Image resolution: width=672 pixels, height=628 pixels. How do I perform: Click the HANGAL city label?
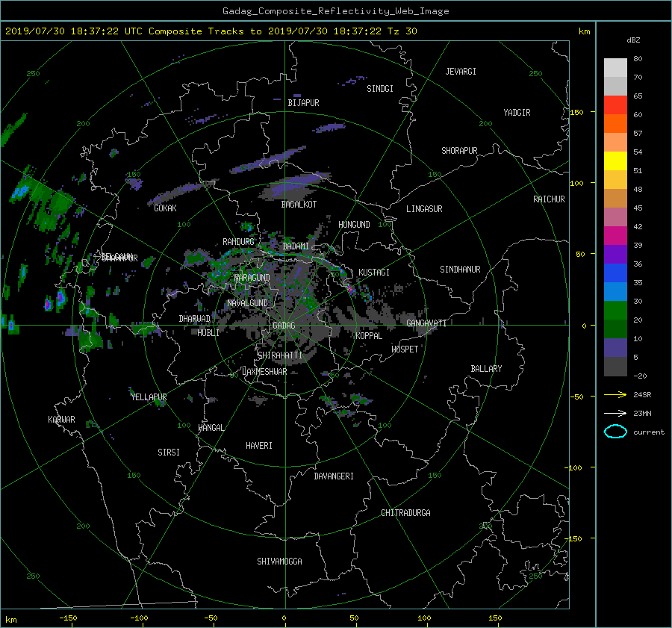211,428
